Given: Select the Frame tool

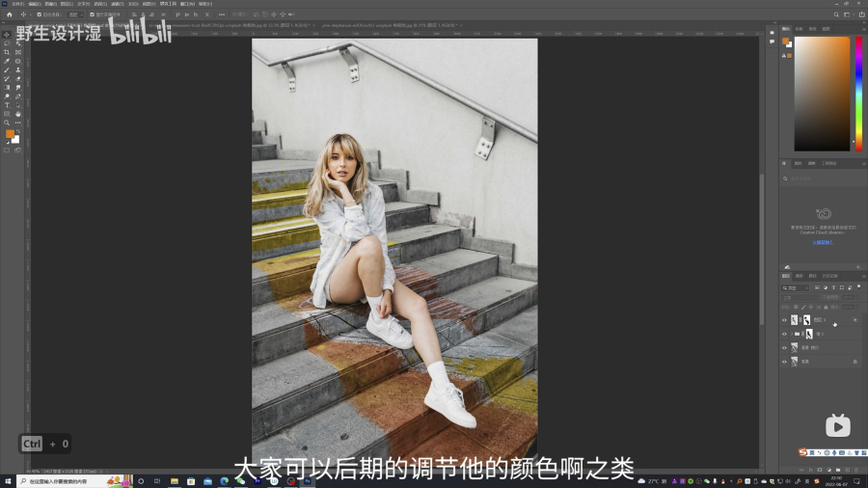Looking at the screenshot, I should (18, 52).
